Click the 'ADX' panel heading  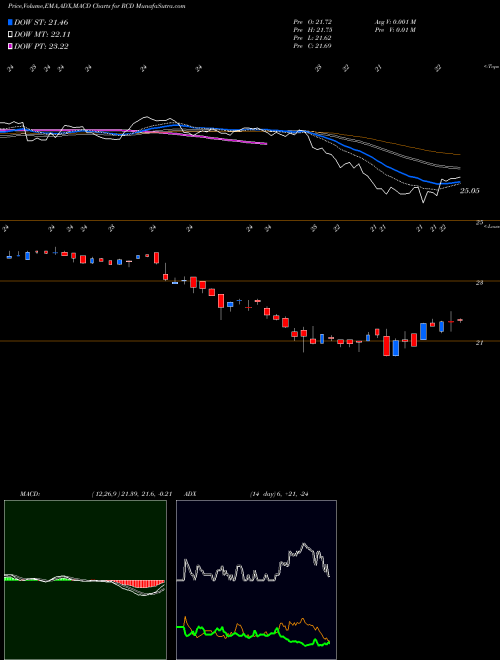[x=191, y=494]
